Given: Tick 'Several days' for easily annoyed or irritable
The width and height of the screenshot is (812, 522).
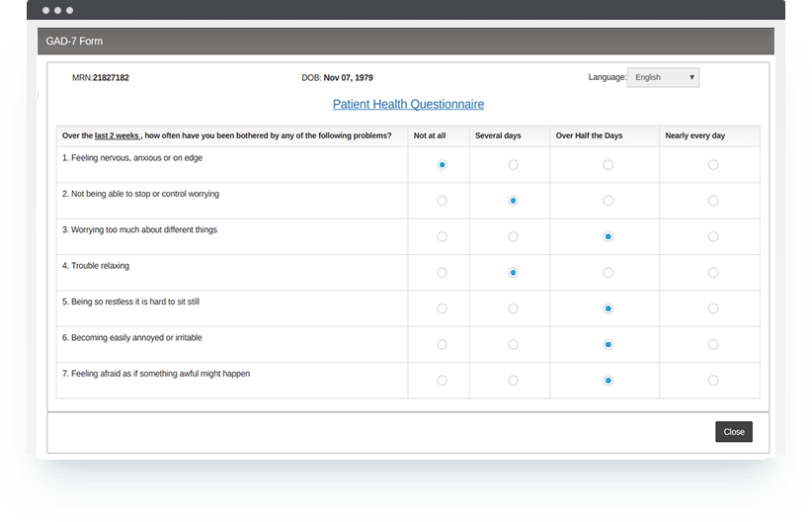Looking at the screenshot, I should pos(513,345).
